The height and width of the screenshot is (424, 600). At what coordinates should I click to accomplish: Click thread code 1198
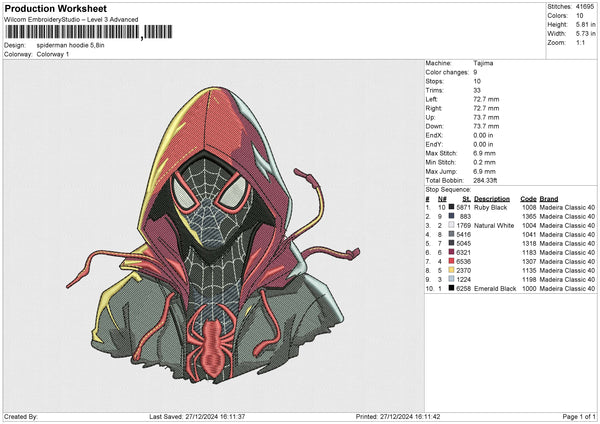[x=529, y=279]
